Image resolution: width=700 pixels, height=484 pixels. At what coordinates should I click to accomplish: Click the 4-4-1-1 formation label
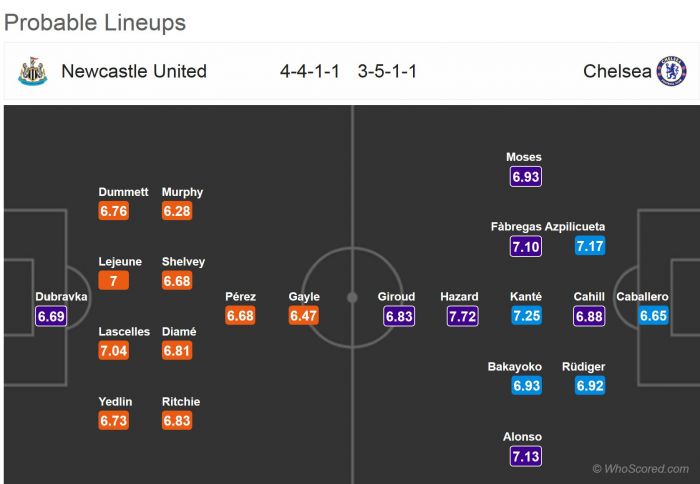(309, 71)
